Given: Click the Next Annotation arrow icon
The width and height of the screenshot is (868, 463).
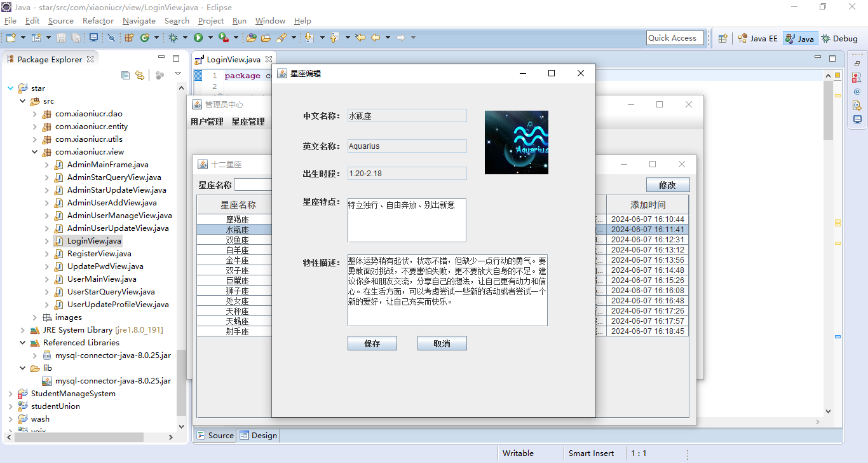Looking at the screenshot, I should [309, 38].
